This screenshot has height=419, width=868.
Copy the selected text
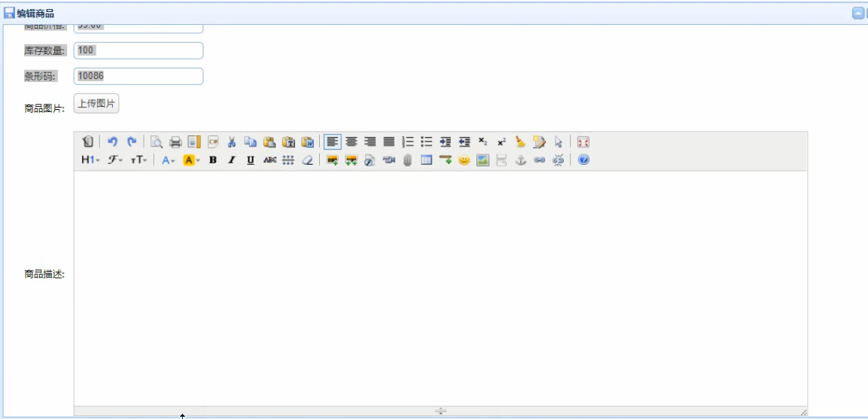click(x=251, y=142)
